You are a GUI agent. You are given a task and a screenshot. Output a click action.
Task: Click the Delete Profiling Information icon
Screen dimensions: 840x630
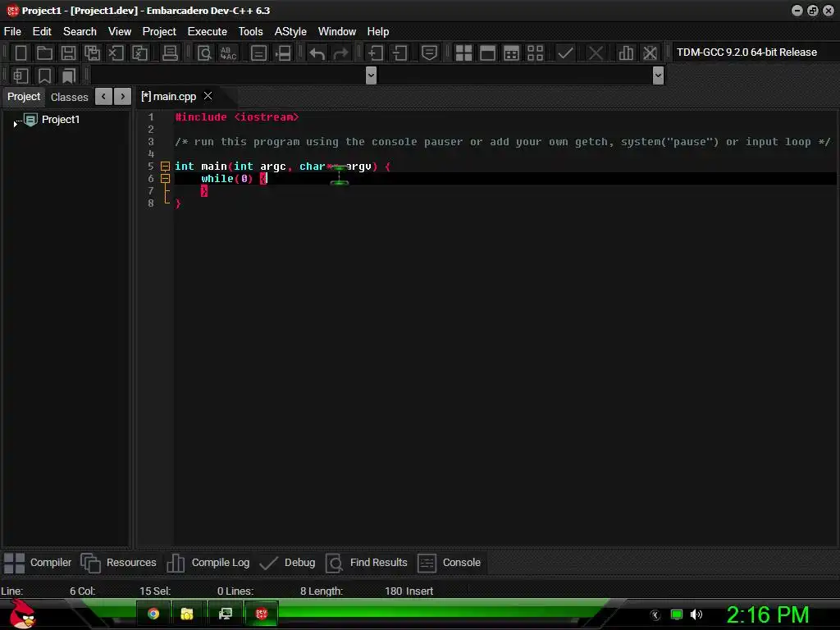click(x=650, y=52)
